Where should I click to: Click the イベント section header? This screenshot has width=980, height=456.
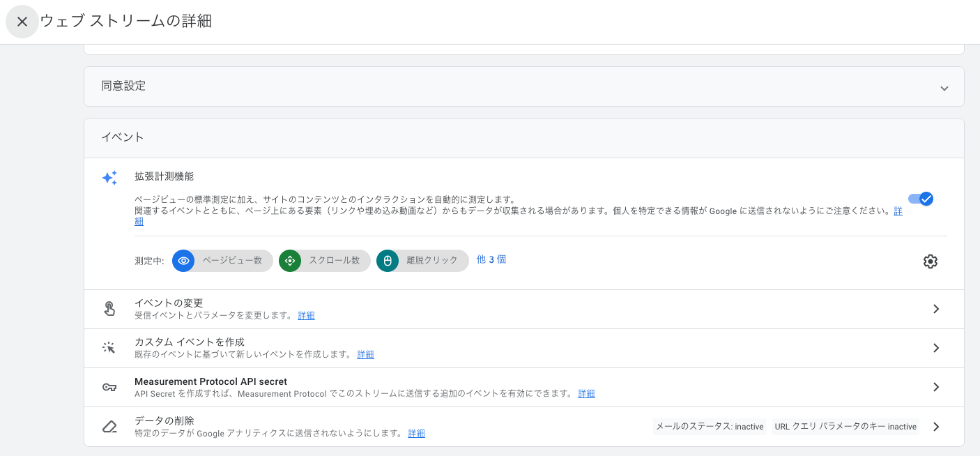[x=524, y=138]
